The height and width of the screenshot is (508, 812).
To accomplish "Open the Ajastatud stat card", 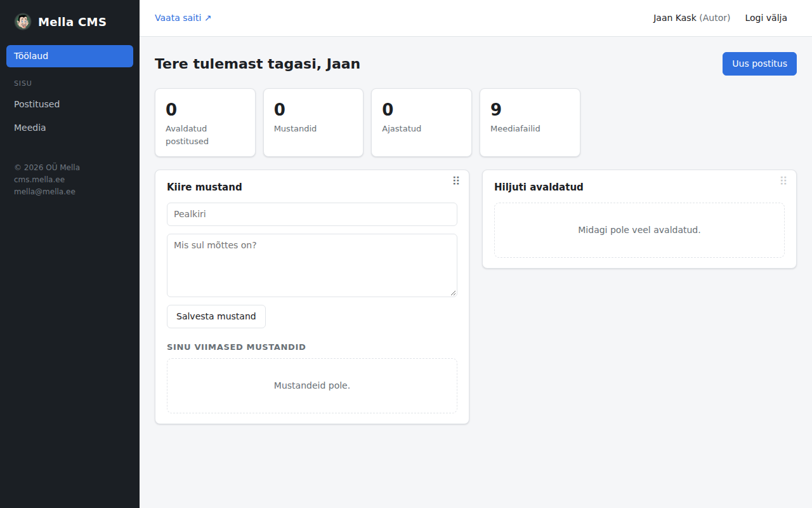I will click(x=422, y=123).
